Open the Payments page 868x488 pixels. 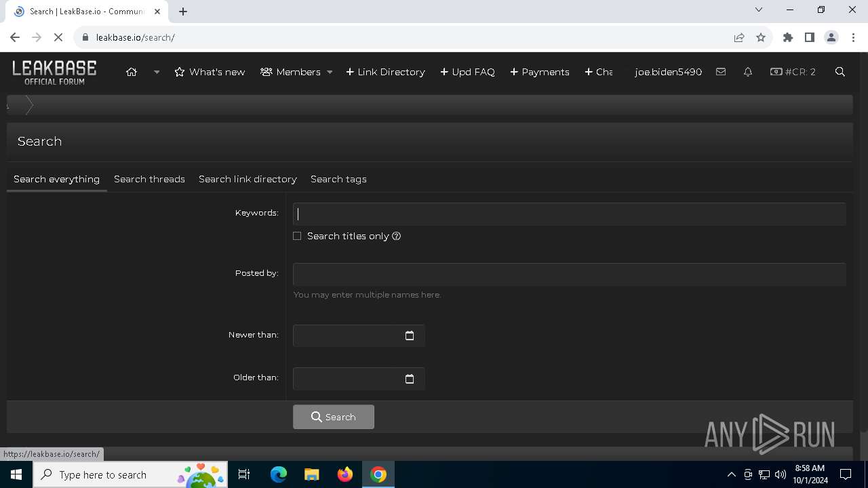coord(539,72)
